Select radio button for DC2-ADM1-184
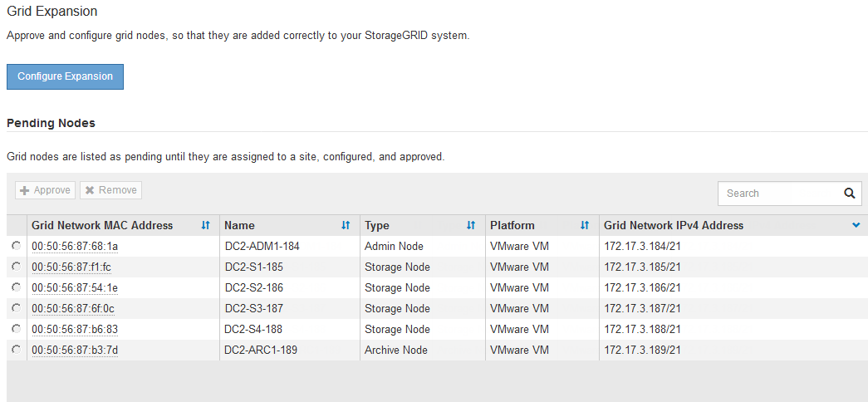 pos(17,246)
